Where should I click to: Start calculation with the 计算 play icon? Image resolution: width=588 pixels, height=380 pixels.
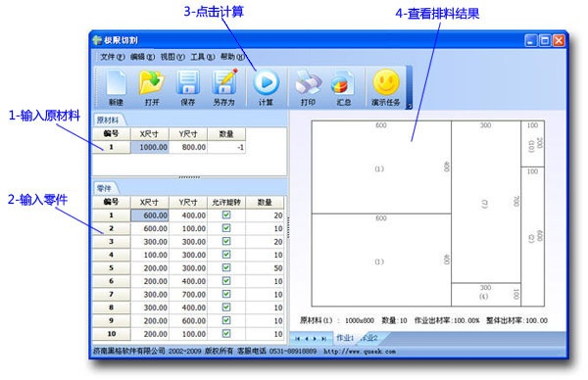click(x=266, y=87)
